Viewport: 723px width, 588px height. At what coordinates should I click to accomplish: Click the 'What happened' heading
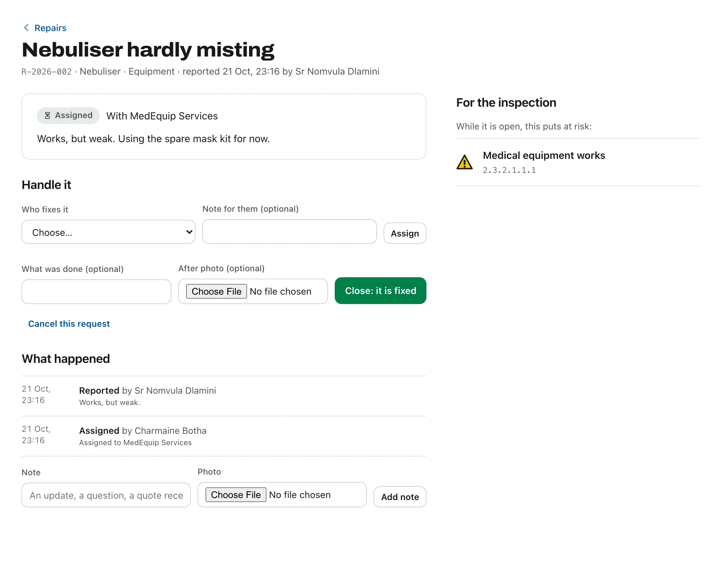coord(66,359)
